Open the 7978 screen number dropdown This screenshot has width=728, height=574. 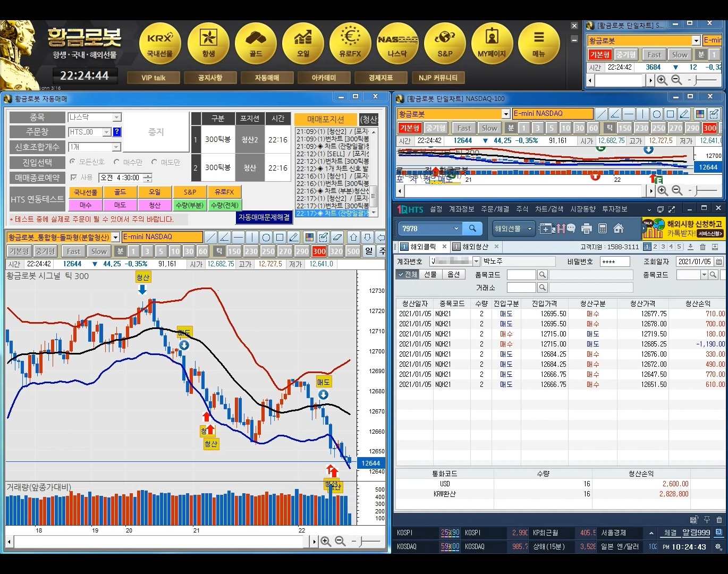click(x=456, y=229)
